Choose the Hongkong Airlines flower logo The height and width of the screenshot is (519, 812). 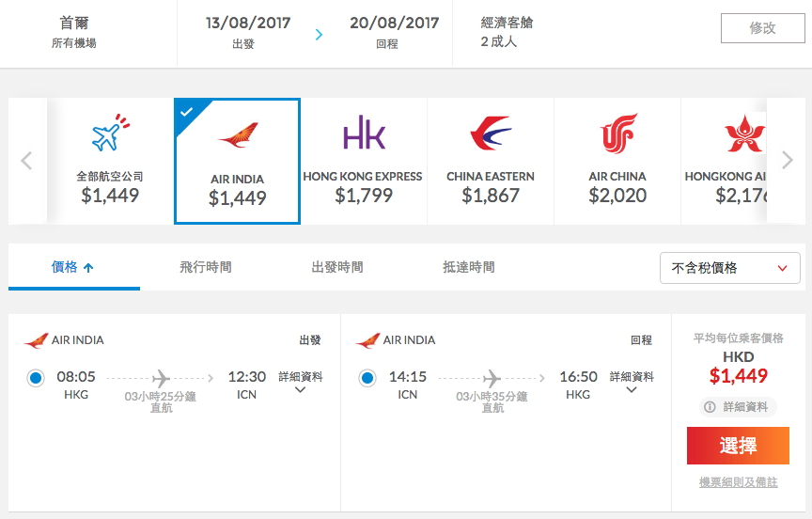click(744, 134)
